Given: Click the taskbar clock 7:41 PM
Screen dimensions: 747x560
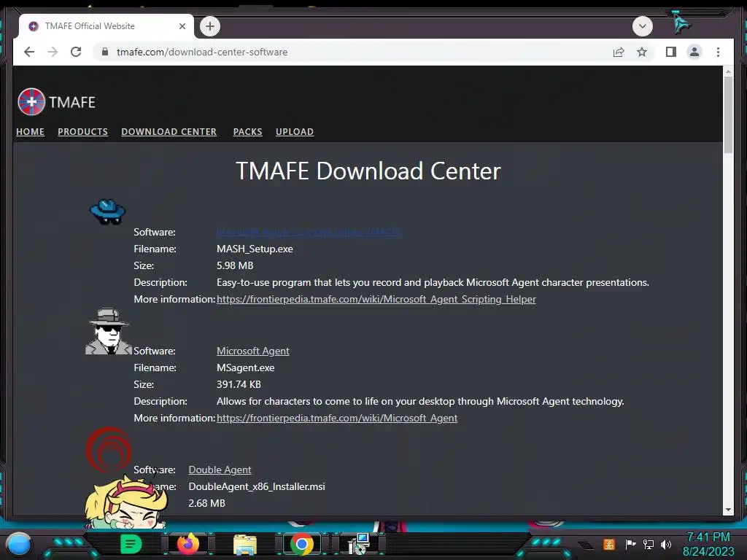Looking at the screenshot, I should coord(708,537).
